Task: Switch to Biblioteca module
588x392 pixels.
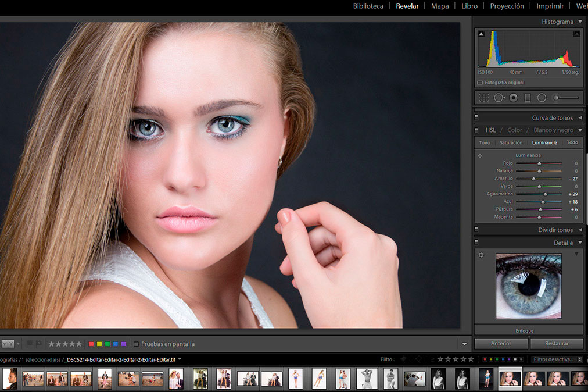Action: tap(368, 6)
